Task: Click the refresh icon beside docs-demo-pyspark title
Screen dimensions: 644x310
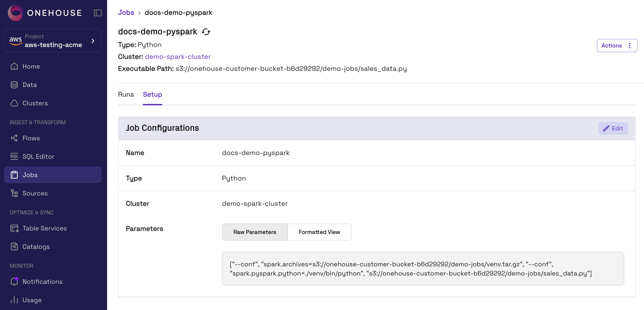Action: [206, 32]
